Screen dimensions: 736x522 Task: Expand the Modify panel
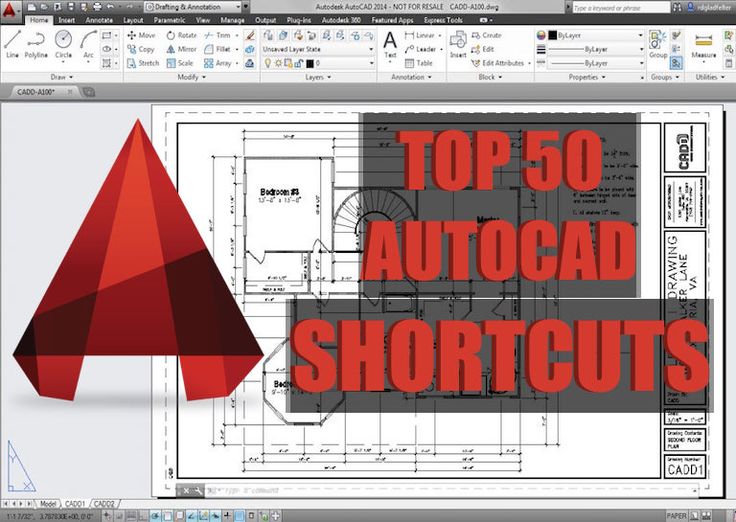[x=191, y=77]
